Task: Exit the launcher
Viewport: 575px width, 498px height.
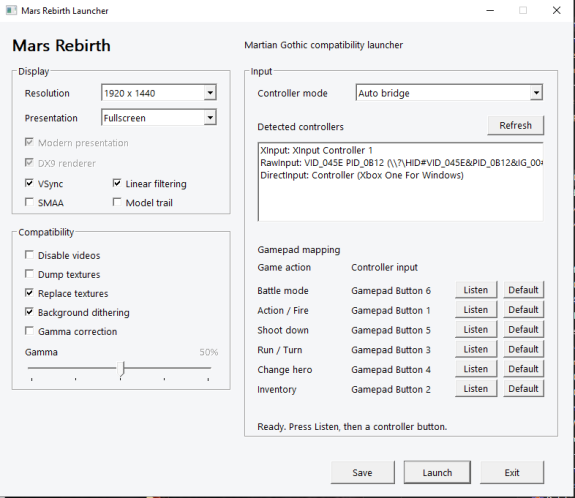Action: coord(512,472)
